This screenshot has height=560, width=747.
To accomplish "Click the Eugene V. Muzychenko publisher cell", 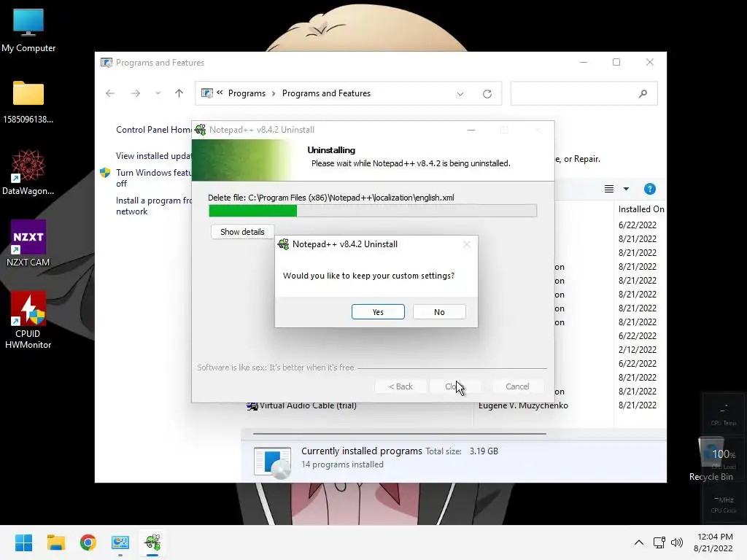I will pyautogui.click(x=523, y=405).
